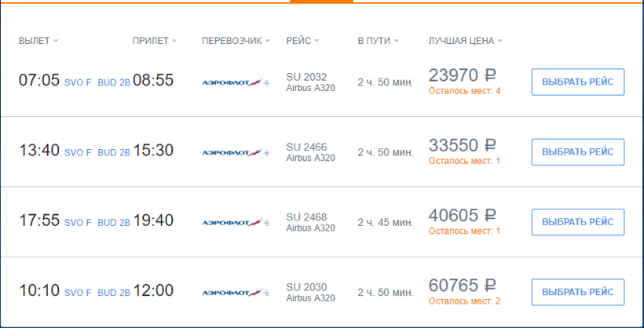Sort by В ПУТИ duration header
Image resolution: width=644 pixels, height=328 pixels.
click(x=379, y=41)
